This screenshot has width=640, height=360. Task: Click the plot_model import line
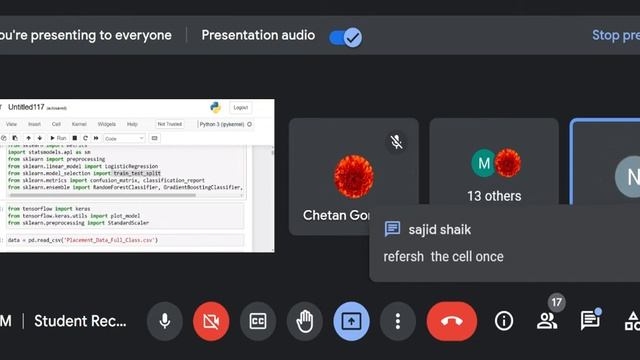pos(74,216)
